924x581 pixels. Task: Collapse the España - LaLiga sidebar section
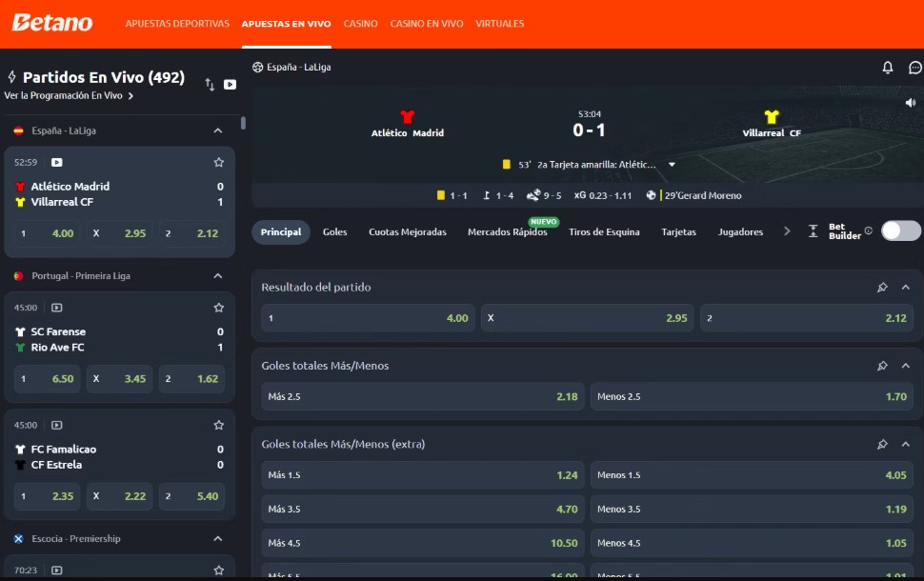pos(217,130)
